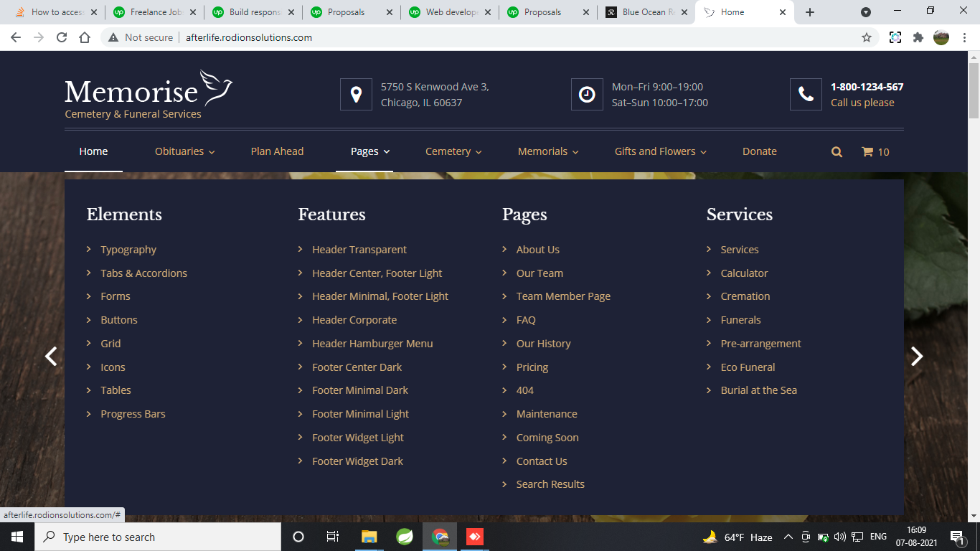The image size is (980, 551).
Task: Open a new browser tab with plus
Action: coord(810,12)
